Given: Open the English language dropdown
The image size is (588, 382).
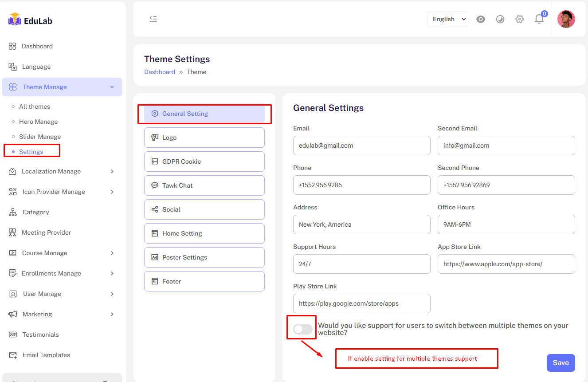Looking at the screenshot, I should click(447, 19).
